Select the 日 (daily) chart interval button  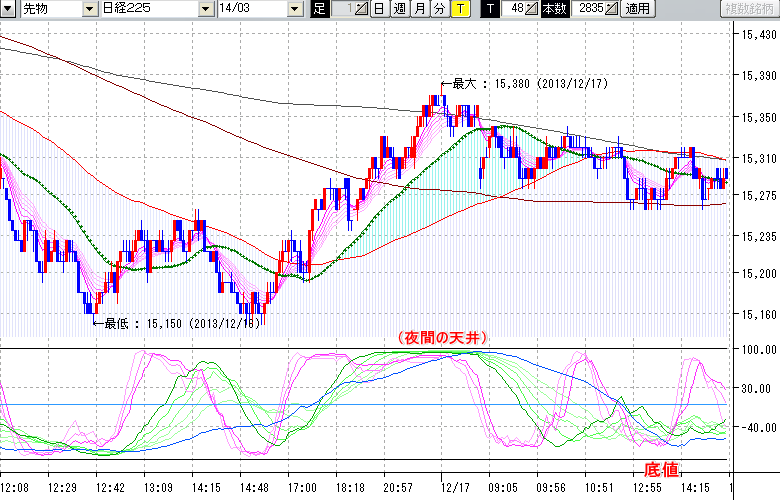coord(378,9)
